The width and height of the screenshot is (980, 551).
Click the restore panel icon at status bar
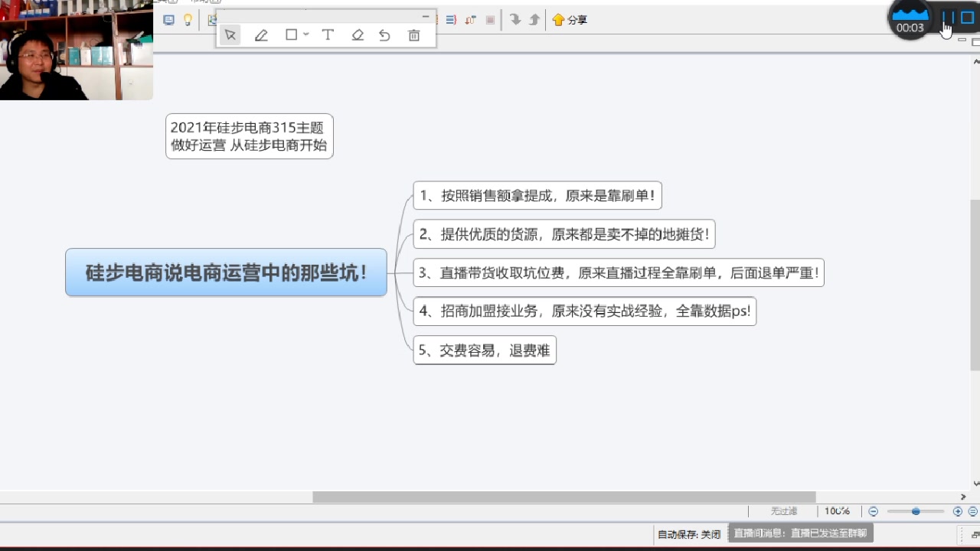coord(975,534)
